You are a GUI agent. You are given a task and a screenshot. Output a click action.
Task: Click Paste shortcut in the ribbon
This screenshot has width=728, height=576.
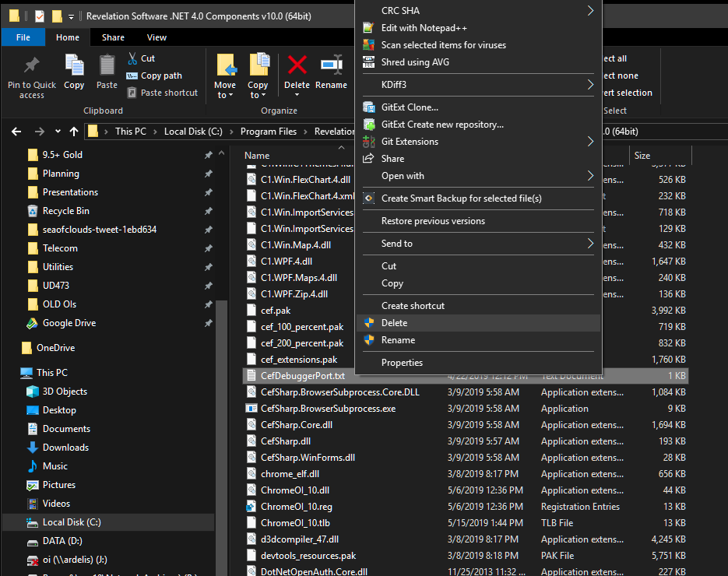[163, 93]
